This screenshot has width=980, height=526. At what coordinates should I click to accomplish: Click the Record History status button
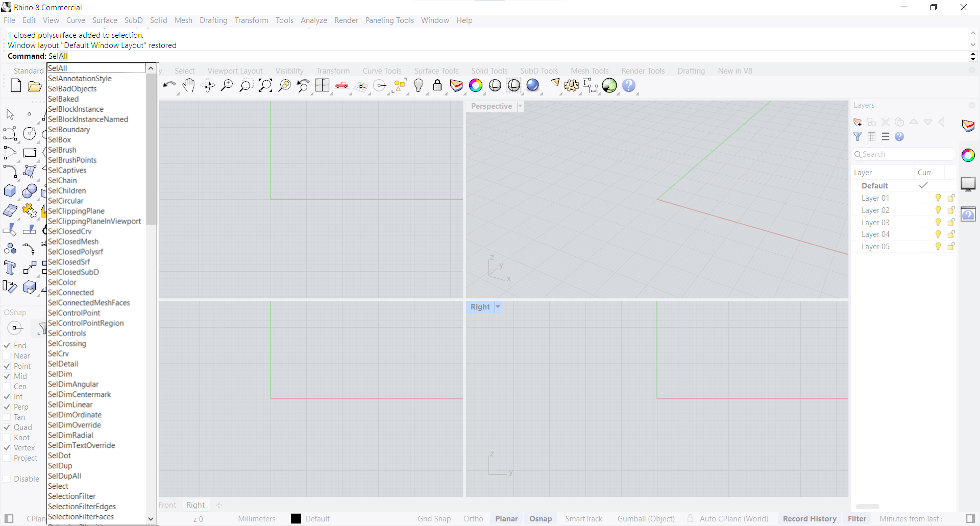pos(810,519)
